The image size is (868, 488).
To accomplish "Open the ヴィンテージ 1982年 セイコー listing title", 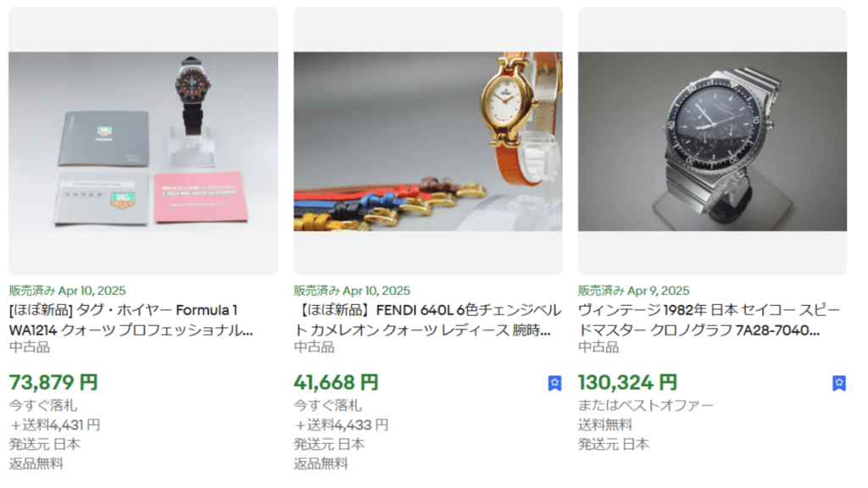I will point(709,320).
